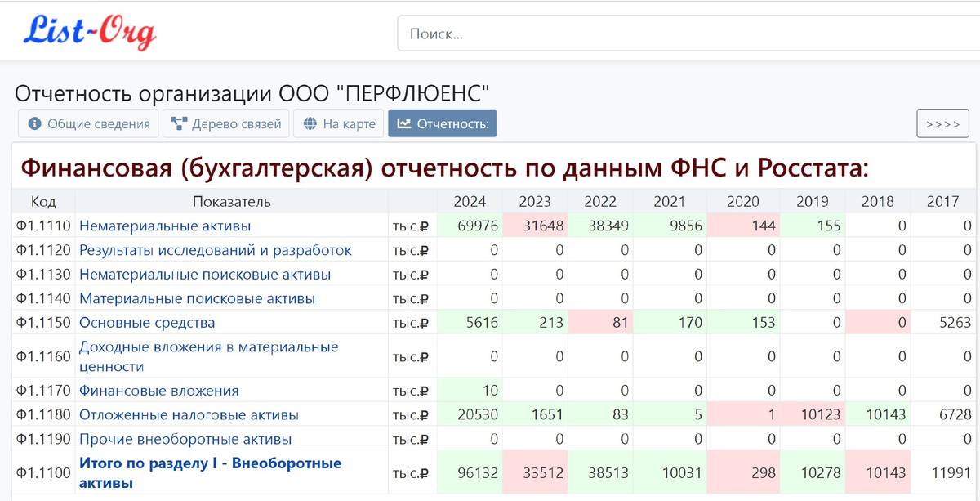Image resolution: width=980 pixels, height=501 pixels.
Task: Open Итого по разделу I link
Action: tap(210, 473)
